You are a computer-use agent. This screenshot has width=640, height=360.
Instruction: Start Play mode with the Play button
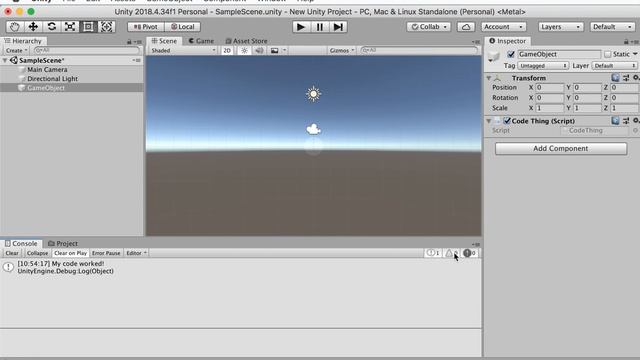[x=301, y=27]
